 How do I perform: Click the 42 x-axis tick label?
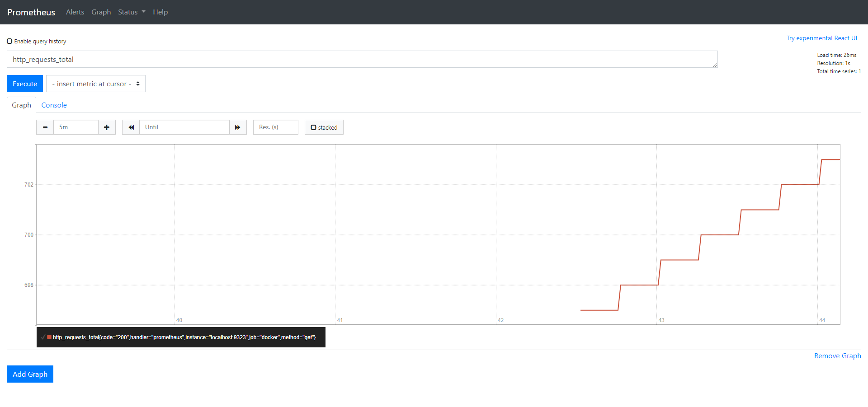[500, 320]
